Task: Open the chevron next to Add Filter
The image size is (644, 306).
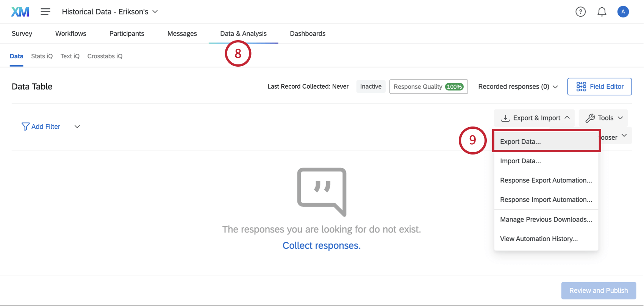Action: [77, 126]
